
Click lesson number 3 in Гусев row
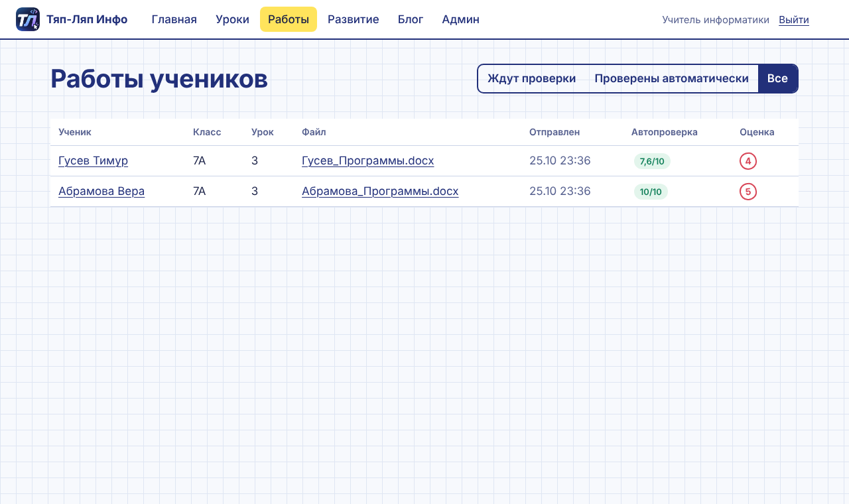tap(255, 160)
